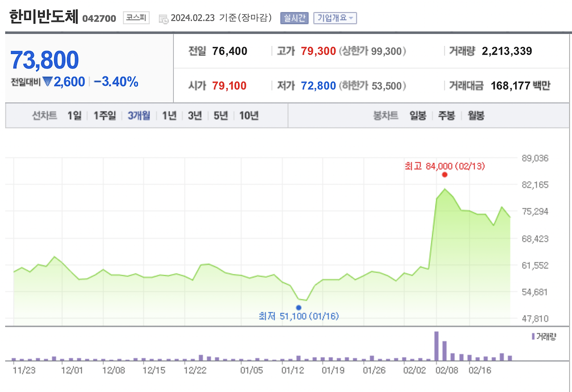The height and width of the screenshot is (392, 572).
Task: Click the x-axis date 02/02
Action: (x=415, y=370)
